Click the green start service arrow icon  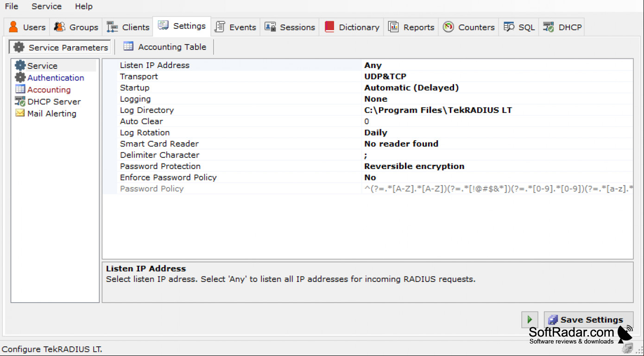(x=530, y=319)
